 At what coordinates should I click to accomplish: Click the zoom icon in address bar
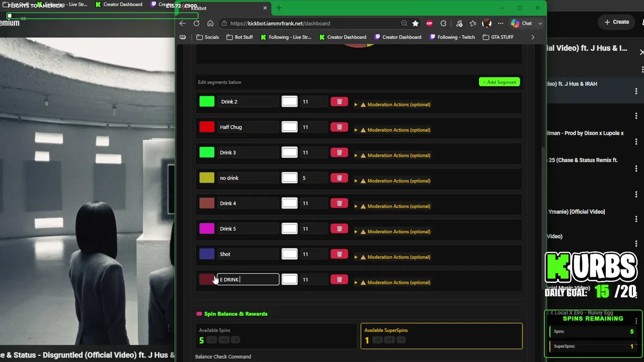(404, 23)
